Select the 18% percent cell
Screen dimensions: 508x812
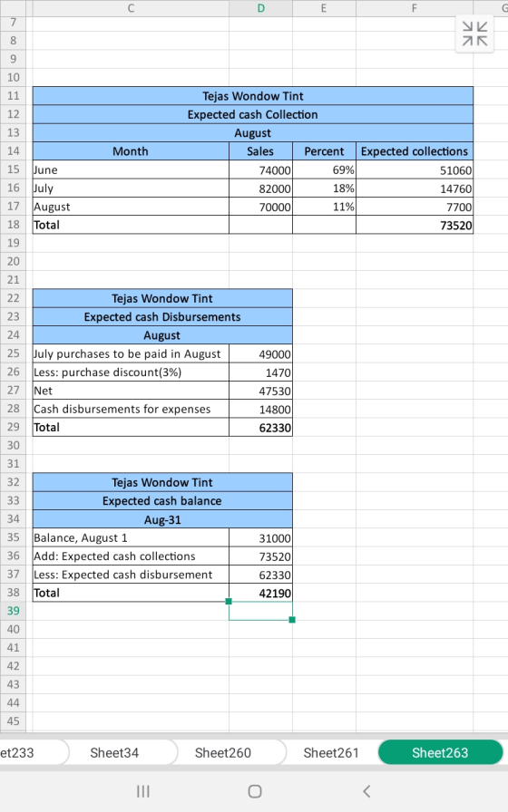click(324, 188)
